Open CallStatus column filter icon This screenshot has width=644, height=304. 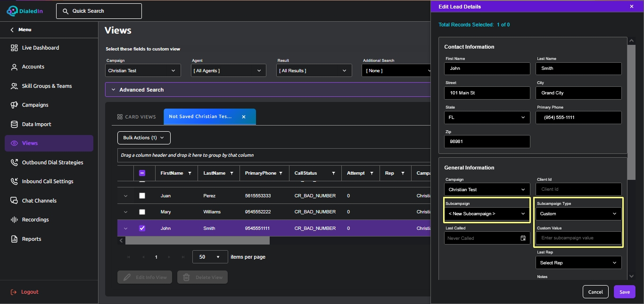[333, 173]
